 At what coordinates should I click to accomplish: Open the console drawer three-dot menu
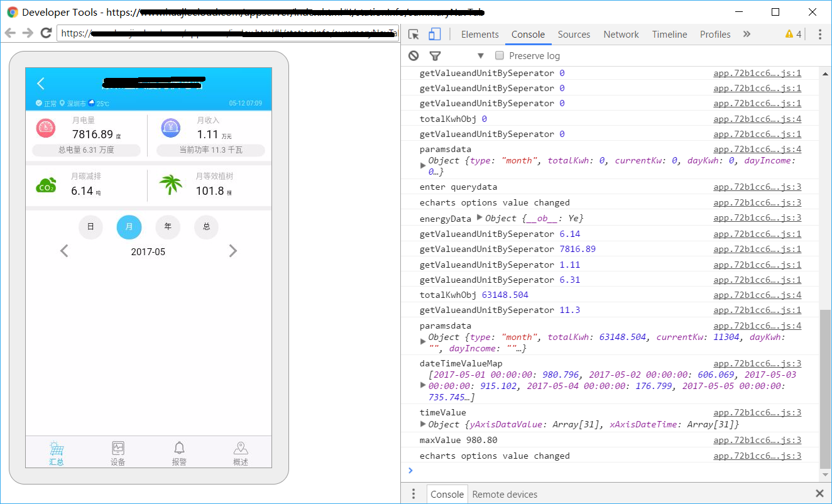tap(413, 494)
